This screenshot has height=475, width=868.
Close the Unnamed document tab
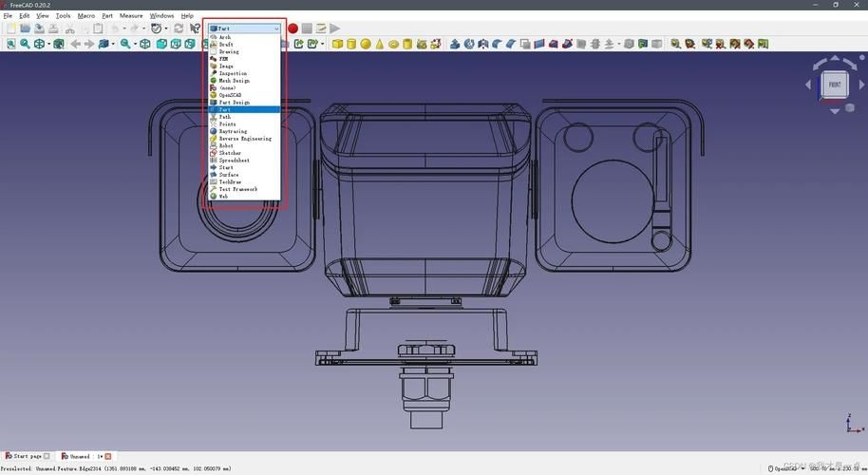pos(108,456)
